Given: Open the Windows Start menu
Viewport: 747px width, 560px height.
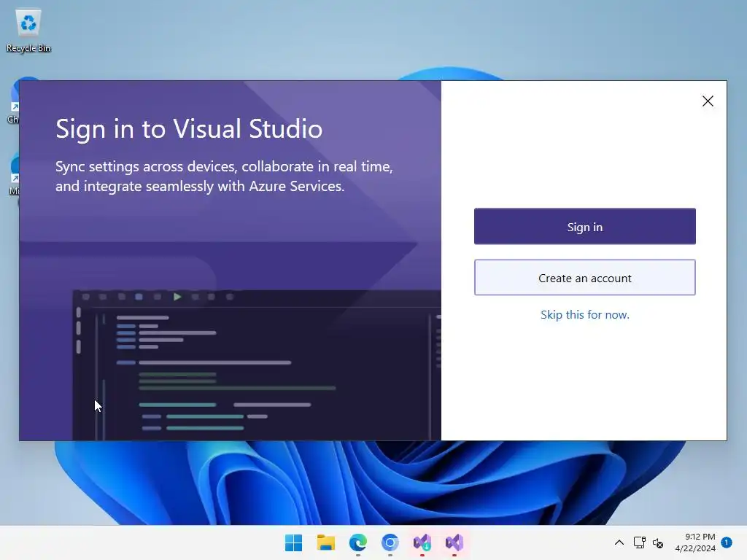Looking at the screenshot, I should click(x=293, y=542).
